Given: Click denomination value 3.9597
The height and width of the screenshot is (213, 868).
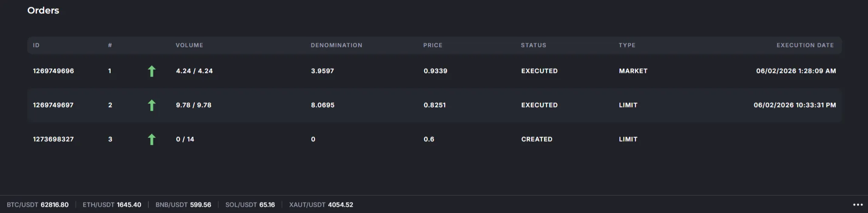Looking at the screenshot, I should (323, 71).
